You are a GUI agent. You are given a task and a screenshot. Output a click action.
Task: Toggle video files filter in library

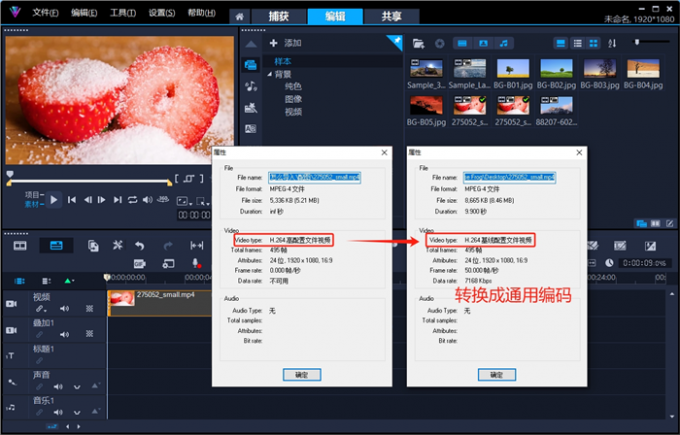(x=462, y=43)
